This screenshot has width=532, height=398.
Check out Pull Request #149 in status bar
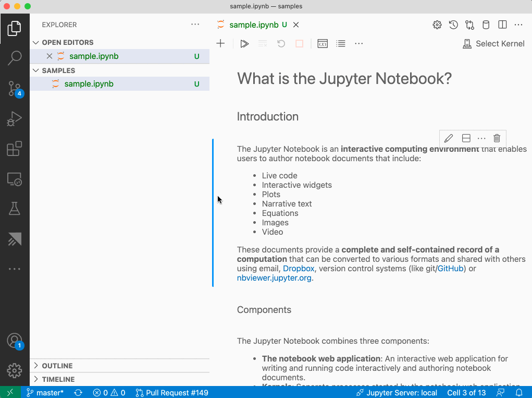[171, 392]
